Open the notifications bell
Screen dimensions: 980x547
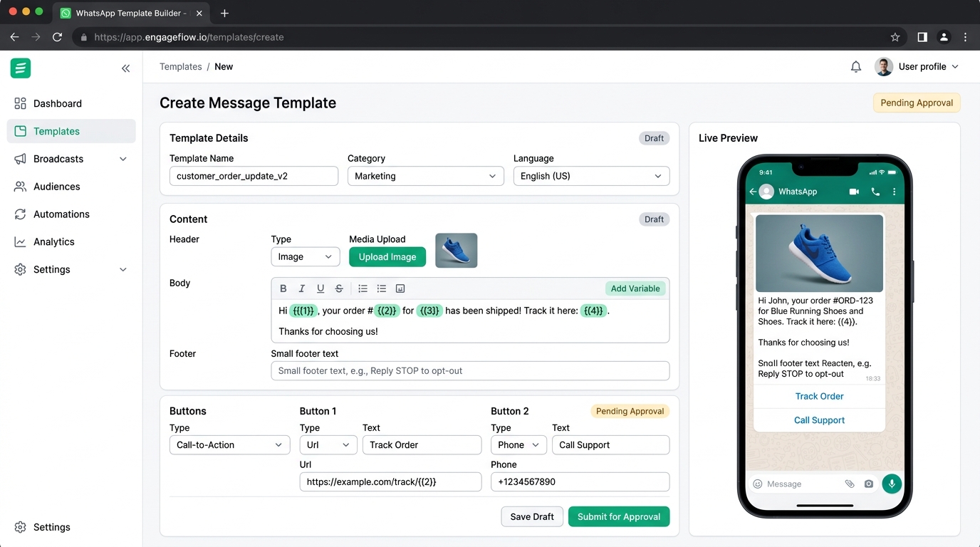[856, 67]
